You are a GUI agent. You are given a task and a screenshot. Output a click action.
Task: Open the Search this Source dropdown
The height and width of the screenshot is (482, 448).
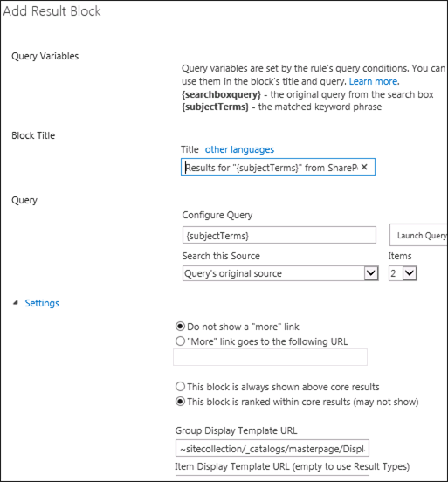point(280,273)
